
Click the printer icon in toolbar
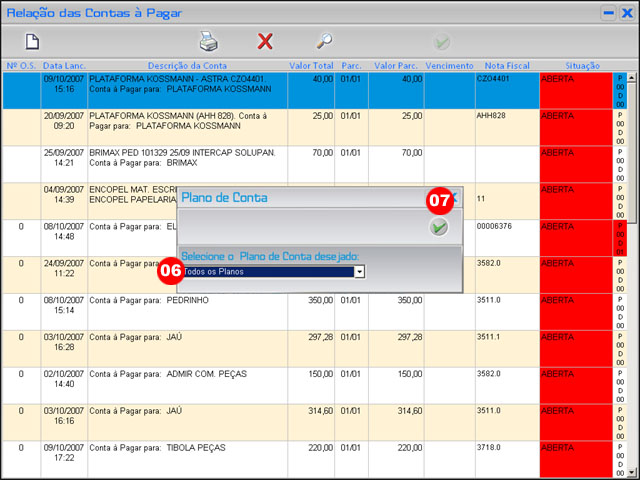coord(208,42)
